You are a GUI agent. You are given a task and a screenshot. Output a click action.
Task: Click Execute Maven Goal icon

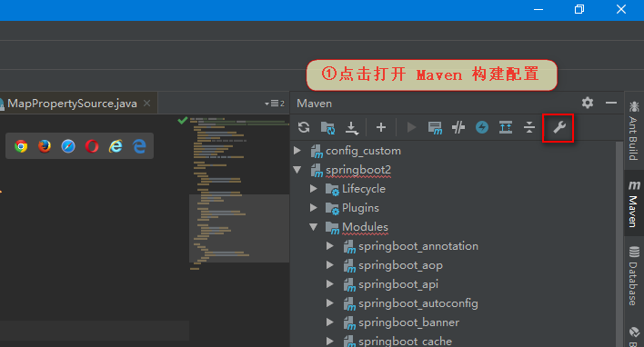click(435, 127)
